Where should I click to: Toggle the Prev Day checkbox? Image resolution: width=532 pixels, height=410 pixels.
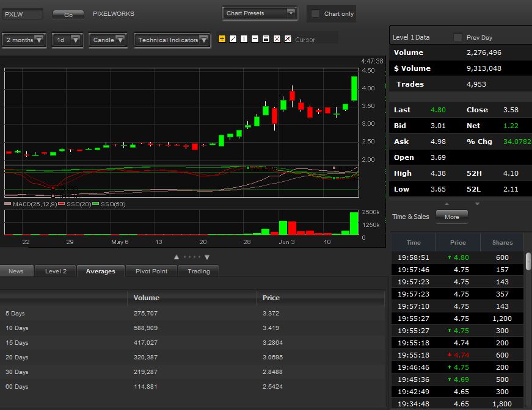click(x=457, y=37)
